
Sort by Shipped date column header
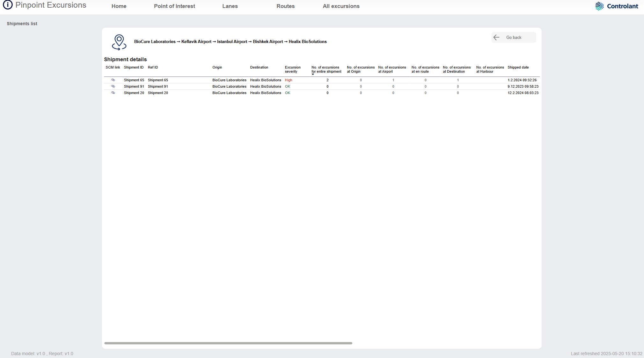pyautogui.click(x=518, y=67)
